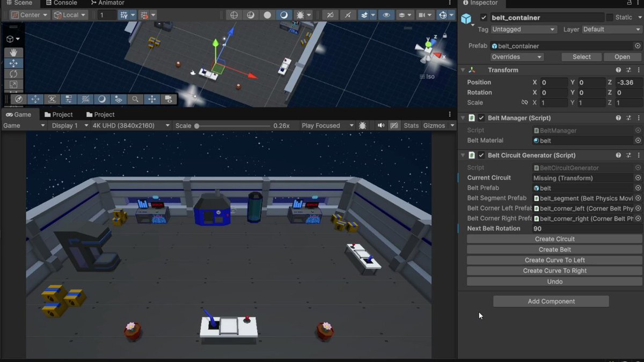
Task: Toggle scene visibility eye icon
Action: [x=386, y=15]
